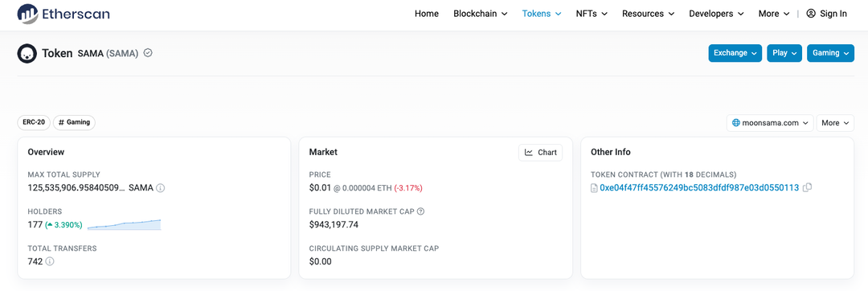Open the Blockchain menu
Viewport: 868px width, 291px height.
pos(481,14)
